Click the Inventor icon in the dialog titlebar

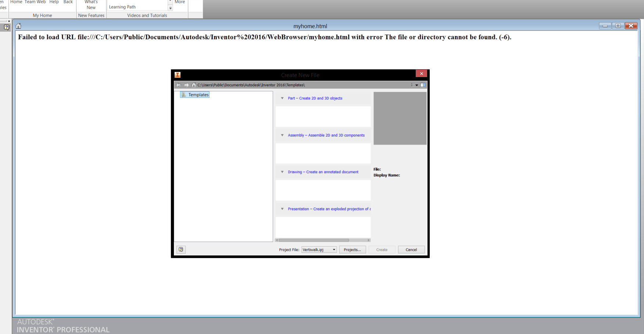coord(177,75)
